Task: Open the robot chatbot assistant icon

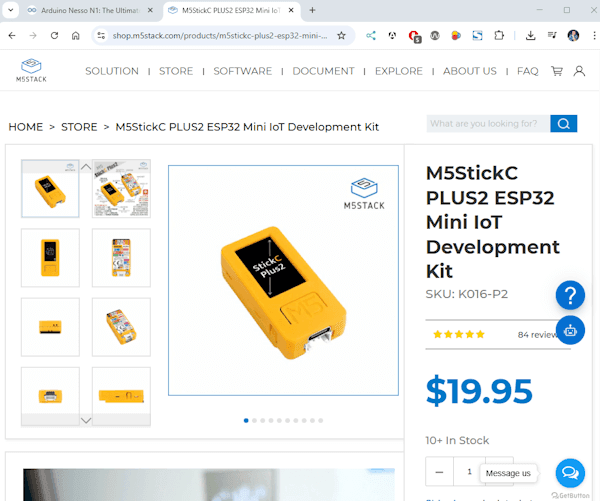Action: [570, 330]
